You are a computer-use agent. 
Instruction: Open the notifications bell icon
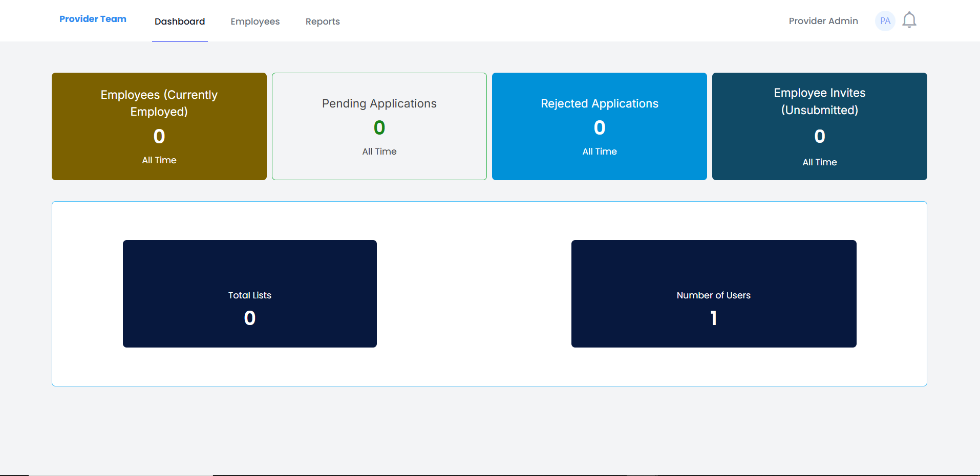coord(909,20)
